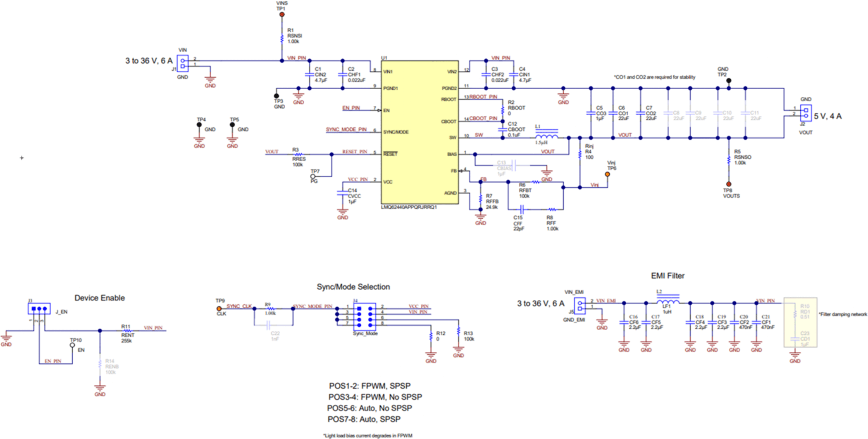Select capacitor C4 CIN1 symbol

514,74
